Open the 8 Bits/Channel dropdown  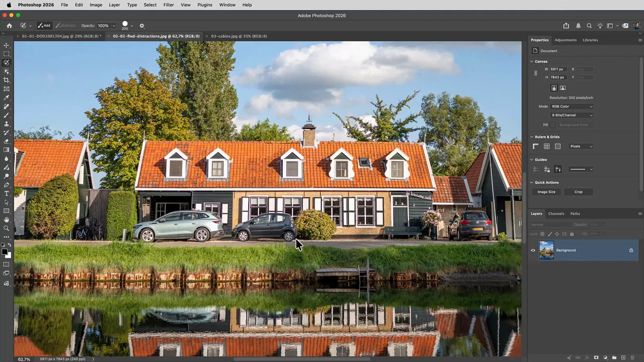[x=572, y=115]
